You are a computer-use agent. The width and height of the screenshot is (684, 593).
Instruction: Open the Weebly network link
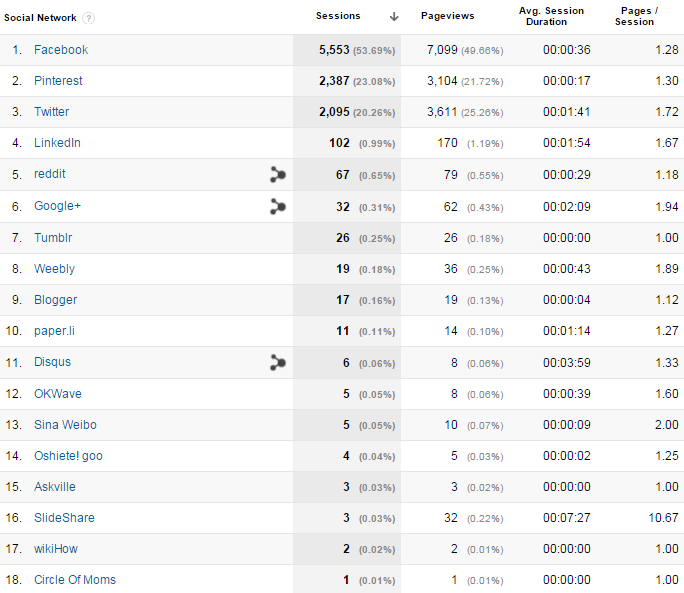pyautogui.click(x=54, y=269)
